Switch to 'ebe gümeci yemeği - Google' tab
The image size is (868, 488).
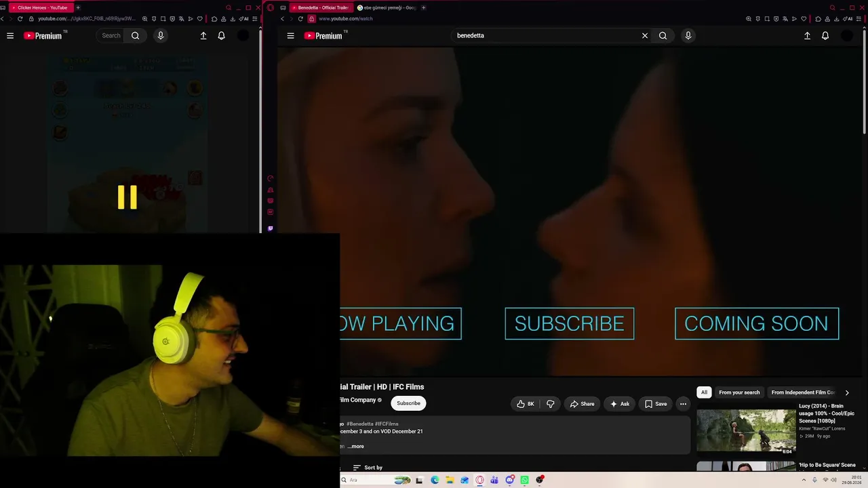[388, 7]
